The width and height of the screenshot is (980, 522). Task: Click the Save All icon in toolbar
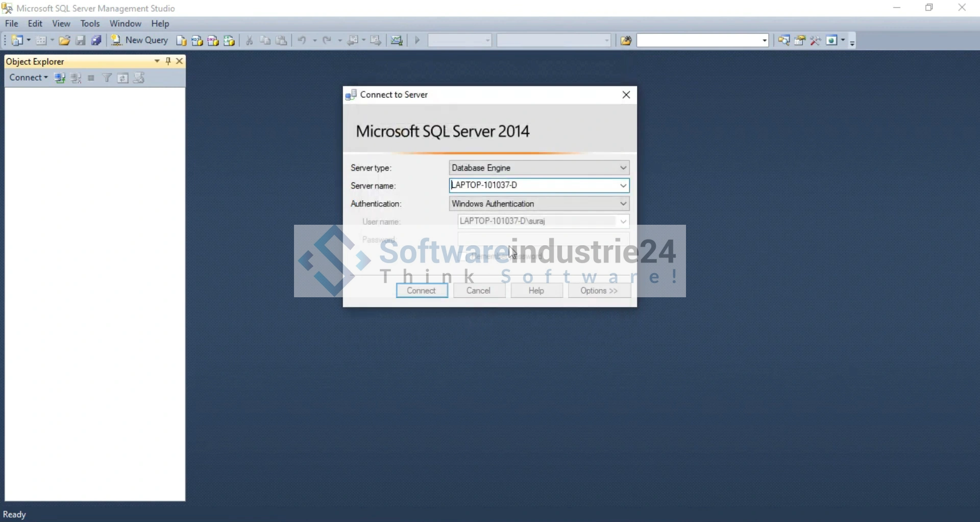(96, 40)
